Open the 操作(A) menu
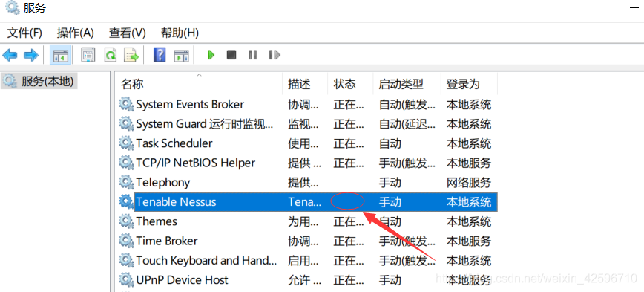644x292 pixels. click(x=76, y=33)
